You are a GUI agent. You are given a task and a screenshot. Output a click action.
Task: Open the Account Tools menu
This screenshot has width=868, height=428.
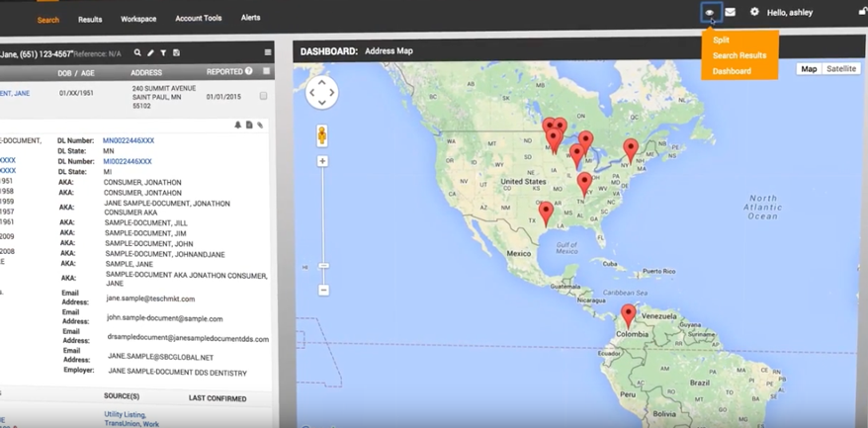pyautogui.click(x=198, y=19)
